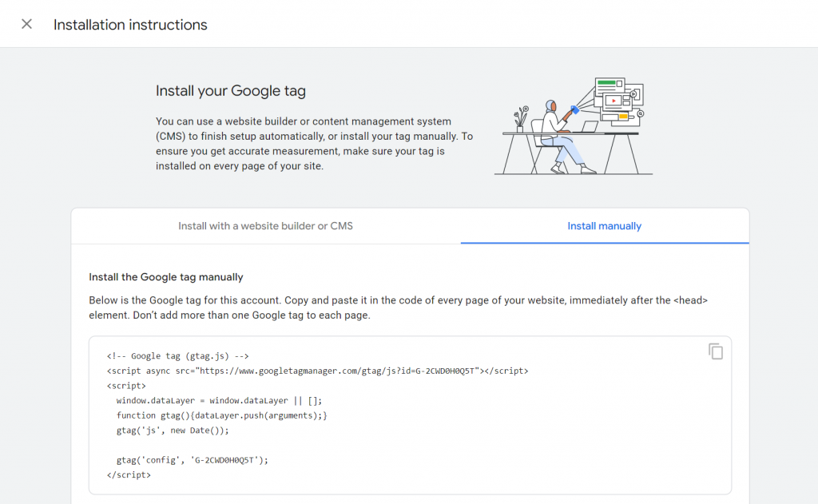This screenshot has height=504, width=818.
Task: Click the 'Below is the Google tag' instruction text
Action: (x=398, y=308)
